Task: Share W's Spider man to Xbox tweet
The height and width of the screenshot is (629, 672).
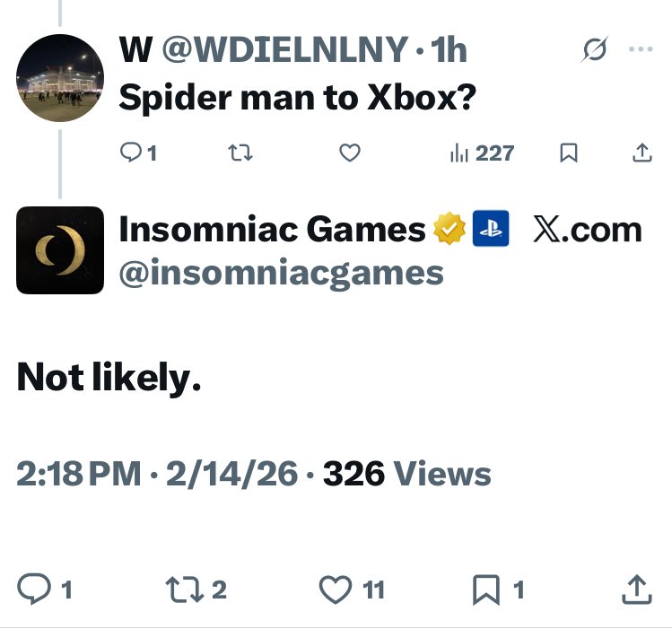Action: point(641,153)
